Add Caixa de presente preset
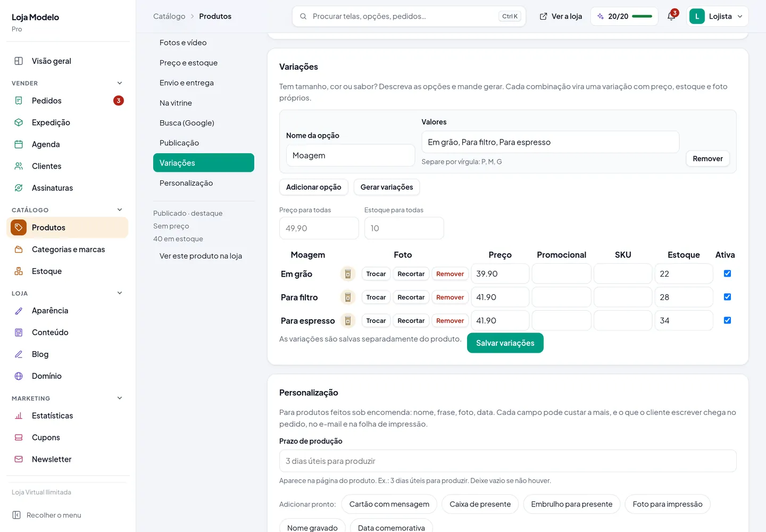This screenshot has height=532, width=766. tap(480, 504)
